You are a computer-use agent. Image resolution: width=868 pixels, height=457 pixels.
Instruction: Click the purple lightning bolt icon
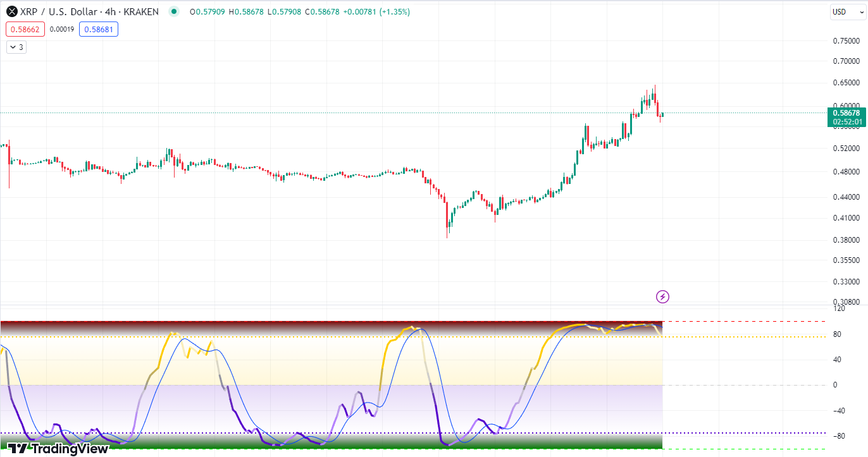coord(662,296)
